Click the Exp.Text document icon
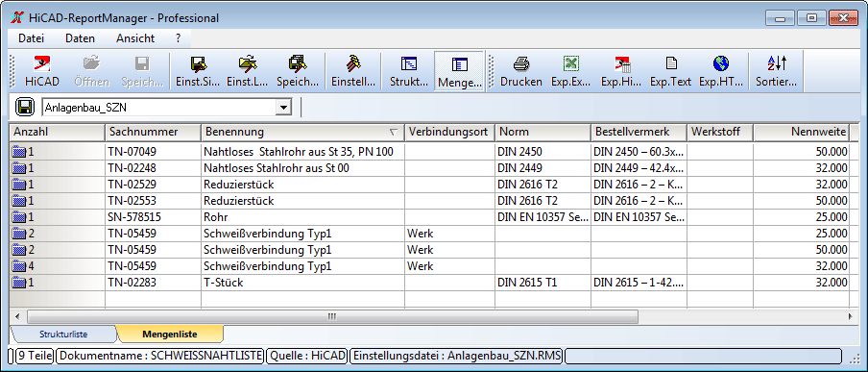This screenshot has width=868, height=372. (x=670, y=71)
